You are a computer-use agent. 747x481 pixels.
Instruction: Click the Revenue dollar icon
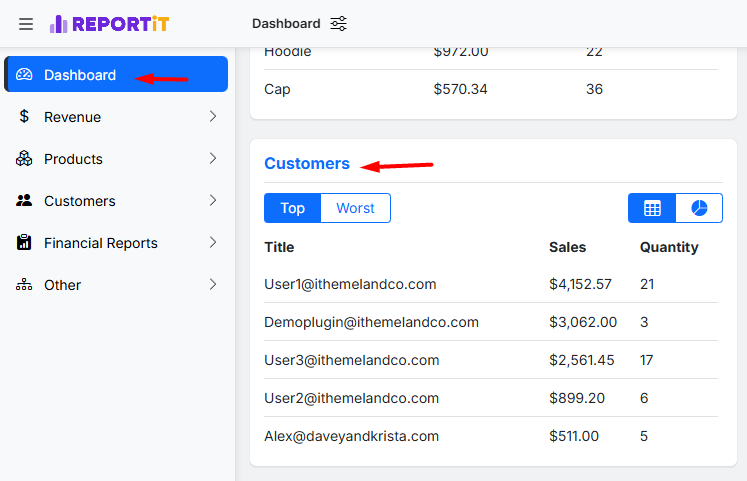pyautogui.click(x=24, y=117)
